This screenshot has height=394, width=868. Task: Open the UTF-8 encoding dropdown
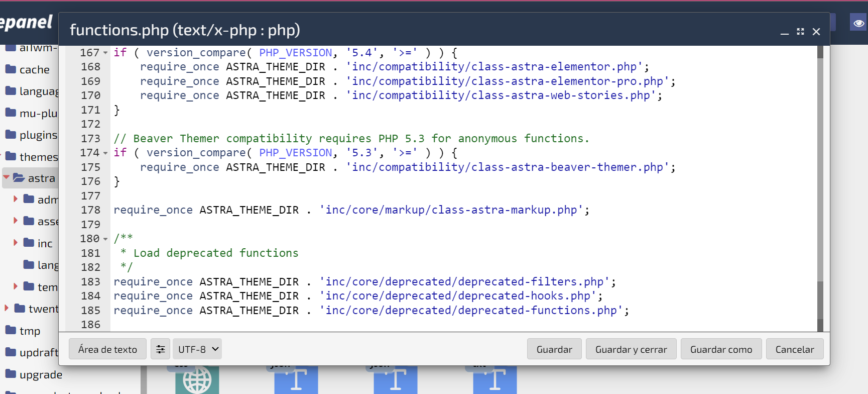click(197, 349)
